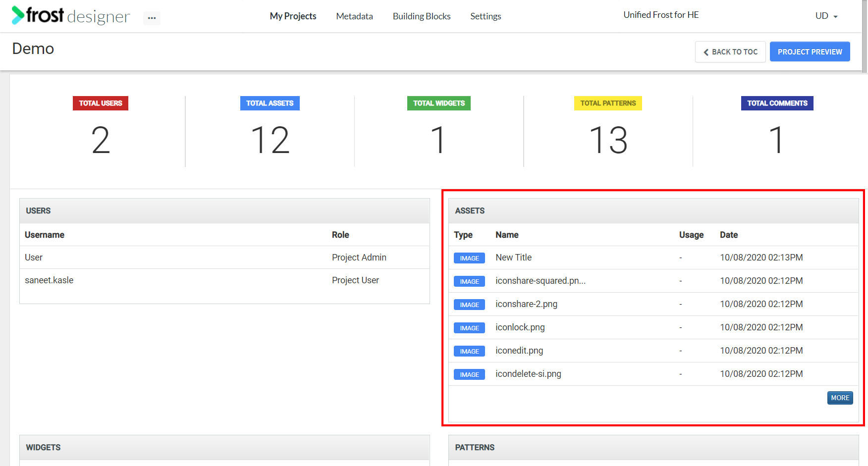Open the My Projects menu
868x466 pixels.
293,16
